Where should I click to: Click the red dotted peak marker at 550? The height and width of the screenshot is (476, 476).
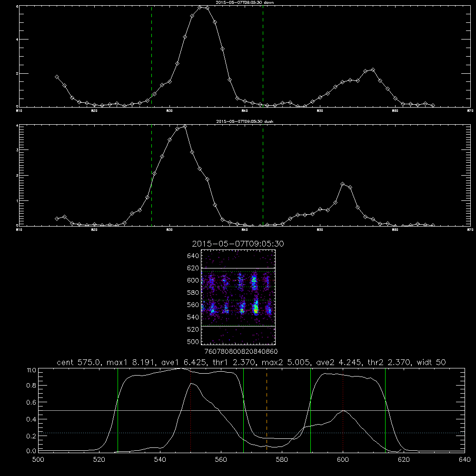[x=191, y=410]
